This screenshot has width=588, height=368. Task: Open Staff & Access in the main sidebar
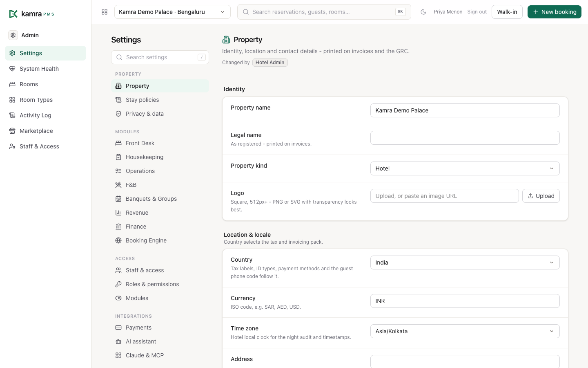pyautogui.click(x=45, y=146)
